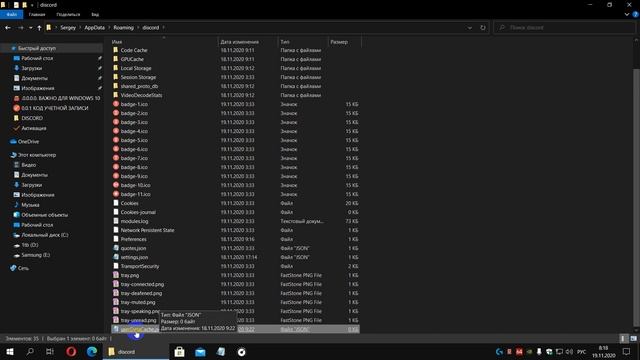Select the TransportSecurity file
The image size is (640, 360).
[140, 266]
